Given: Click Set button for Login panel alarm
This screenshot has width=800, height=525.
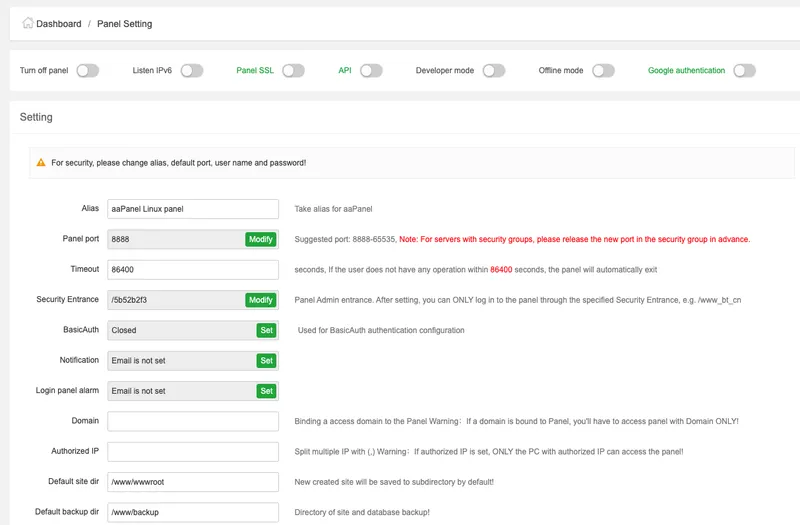Looking at the screenshot, I should 267,391.
